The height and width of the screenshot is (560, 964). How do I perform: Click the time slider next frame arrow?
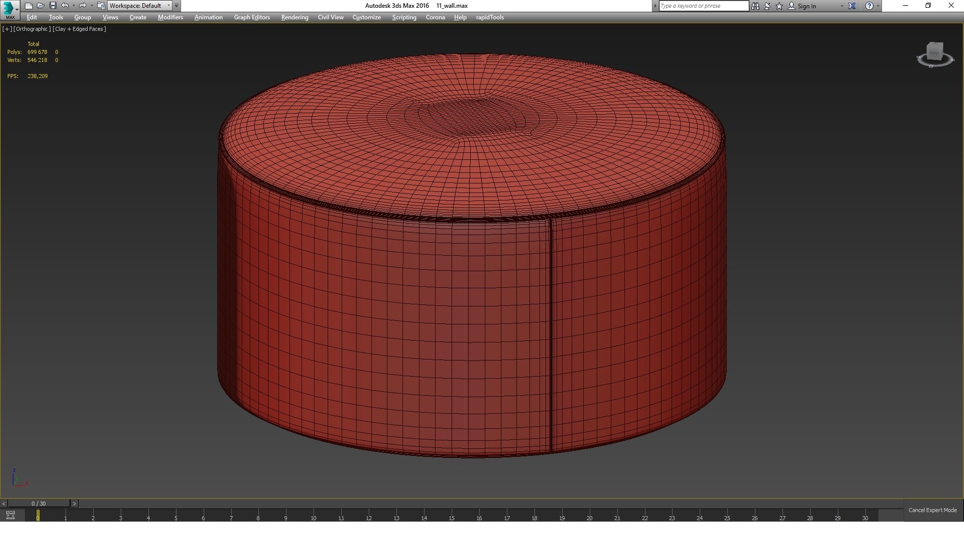click(74, 503)
